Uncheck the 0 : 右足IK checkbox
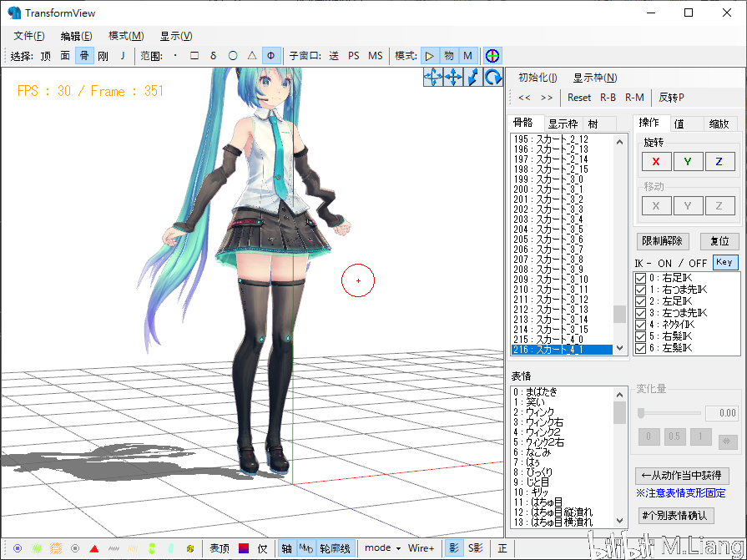This screenshot has width=747, height=560. pyautogui.click(x=641, y=278)
